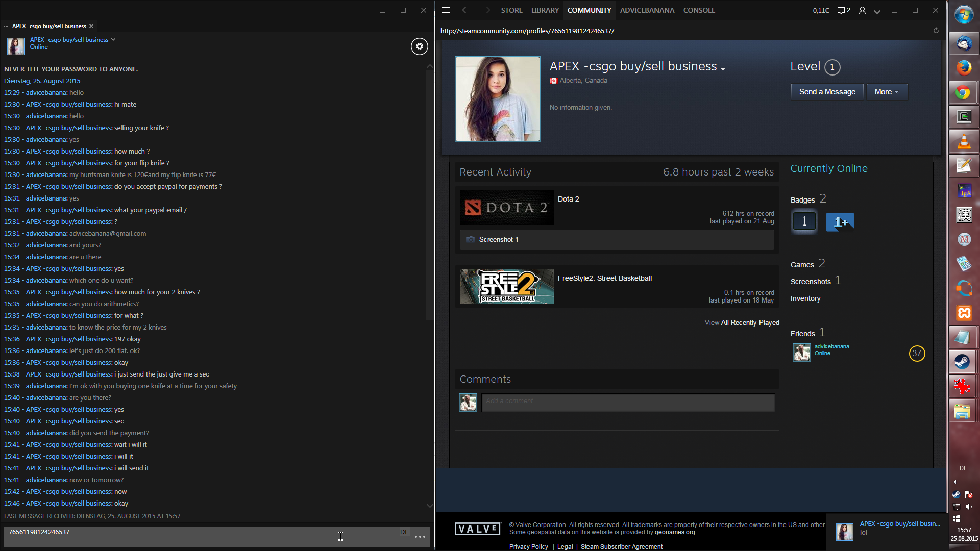The height and width of the screenshot is (551, 980).
Task: Switch to the LIBRARY menu
Action: click(545, 10)
